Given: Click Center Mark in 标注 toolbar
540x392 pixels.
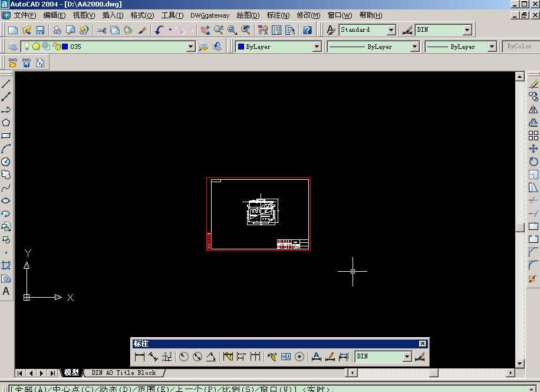Looking at the screenshot, I should (299, 357).
